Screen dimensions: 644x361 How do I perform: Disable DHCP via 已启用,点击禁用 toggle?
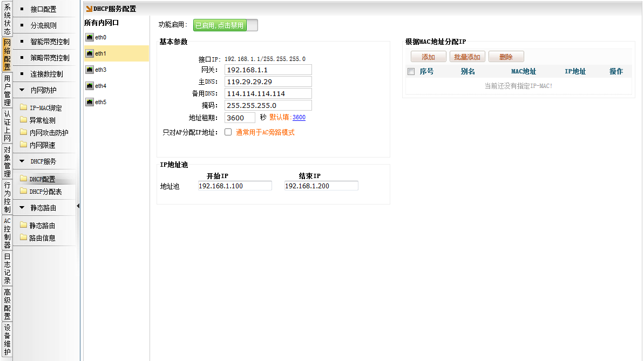point(226,25)
